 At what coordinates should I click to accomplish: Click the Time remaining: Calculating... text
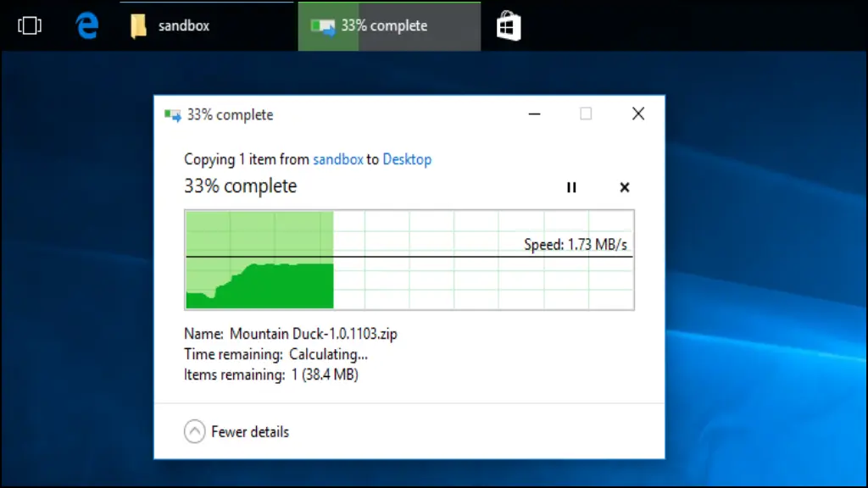pos(275,354)
